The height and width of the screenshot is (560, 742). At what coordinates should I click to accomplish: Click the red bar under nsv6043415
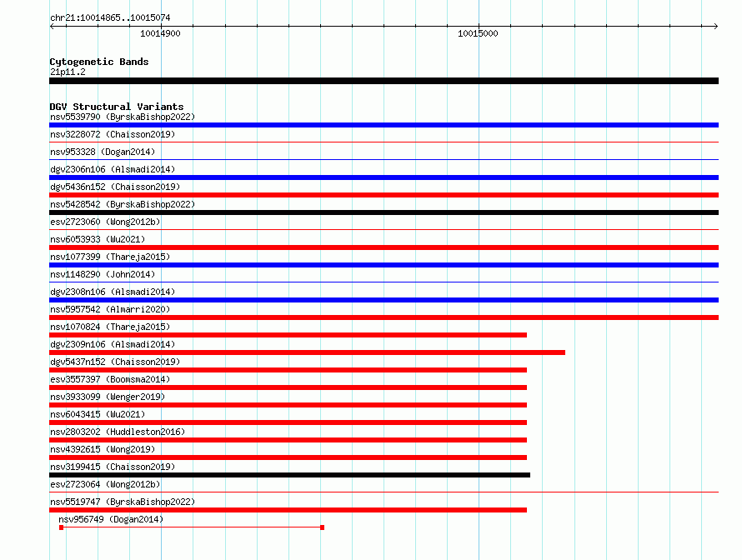click(x=288, y=422)
